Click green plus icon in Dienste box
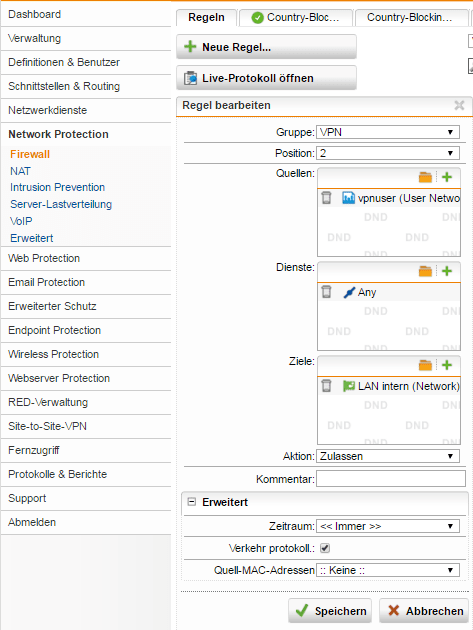The height and width of the screenshot is (630, 473). [x=447, y=271]
